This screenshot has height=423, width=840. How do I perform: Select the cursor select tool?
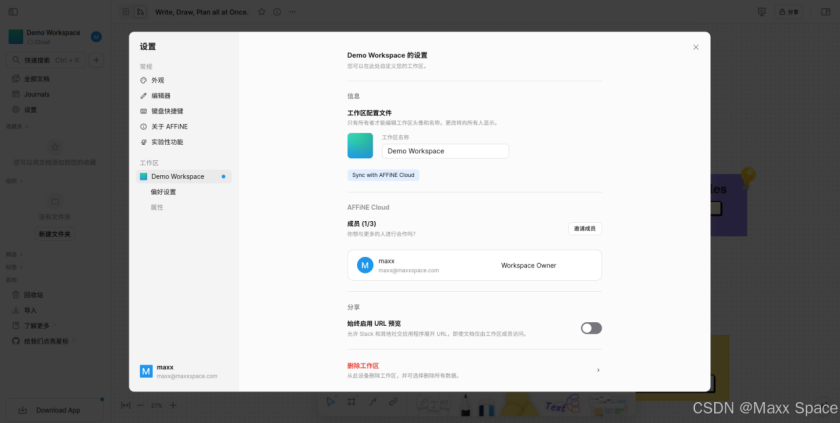pos(331,402)
